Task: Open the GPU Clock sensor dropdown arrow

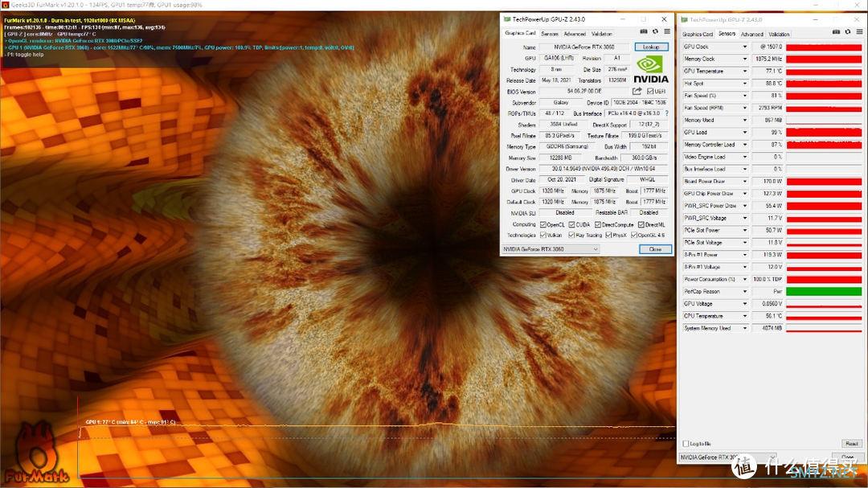Action: [744, 47]
